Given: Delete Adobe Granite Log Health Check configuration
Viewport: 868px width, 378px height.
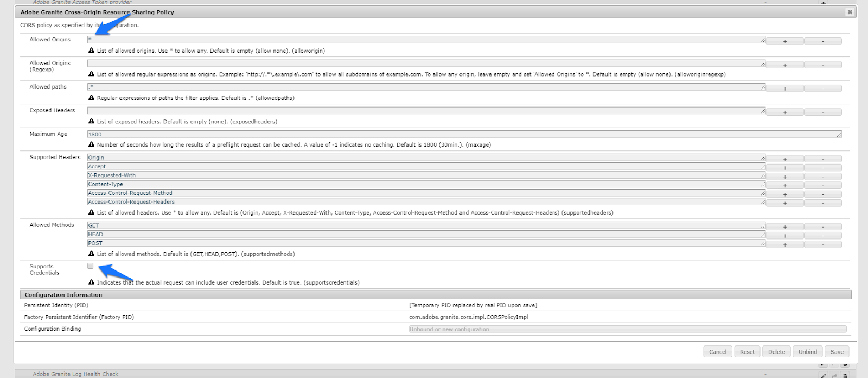Looking at the screenshot, I should pyautogui.click(x=845, y=375).
